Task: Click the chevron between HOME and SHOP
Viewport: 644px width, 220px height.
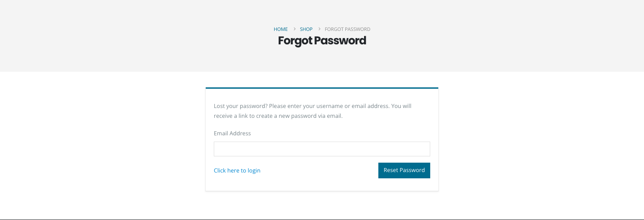Action: tap(294, 29)
